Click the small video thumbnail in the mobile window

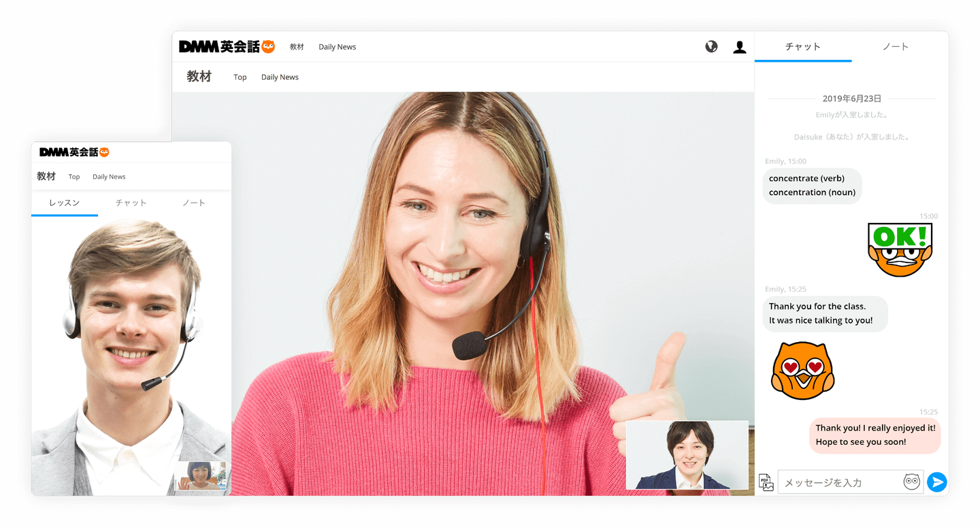[200, 476]
